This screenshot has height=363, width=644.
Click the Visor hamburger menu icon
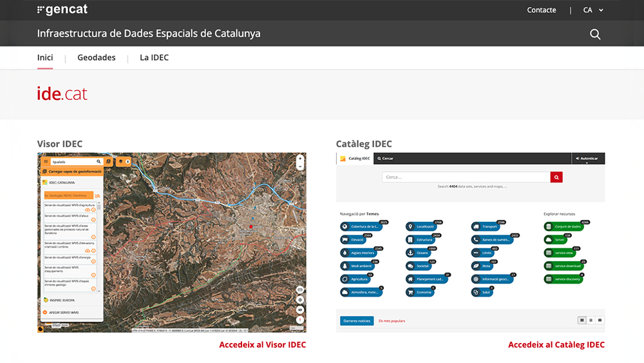click(46, 162)
